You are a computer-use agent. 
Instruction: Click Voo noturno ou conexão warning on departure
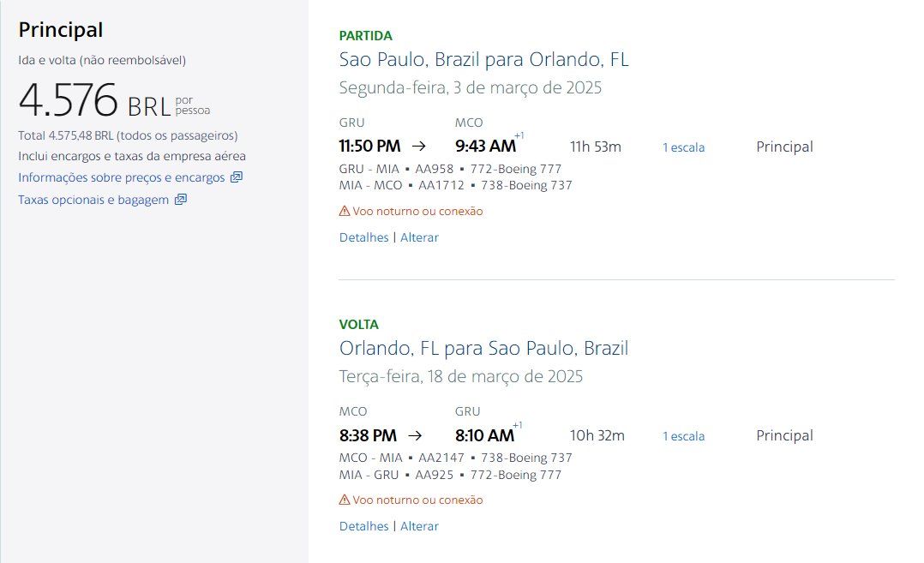coord(417,211)
